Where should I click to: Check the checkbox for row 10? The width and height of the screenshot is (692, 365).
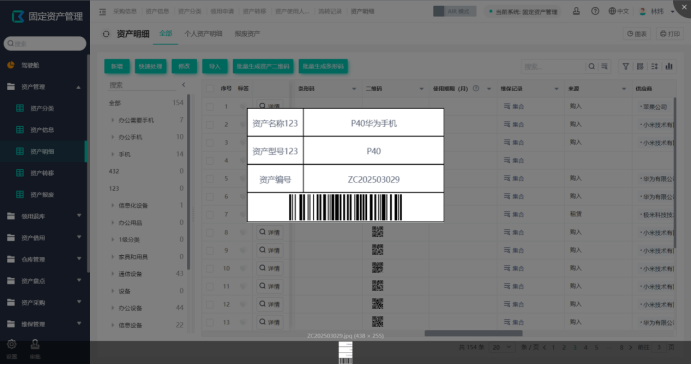tap(210, 268)
